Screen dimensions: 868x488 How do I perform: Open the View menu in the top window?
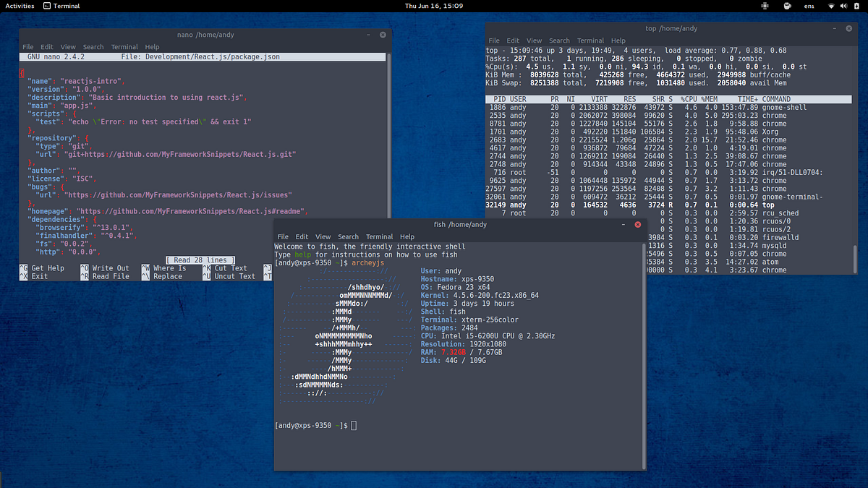point(533,40)
